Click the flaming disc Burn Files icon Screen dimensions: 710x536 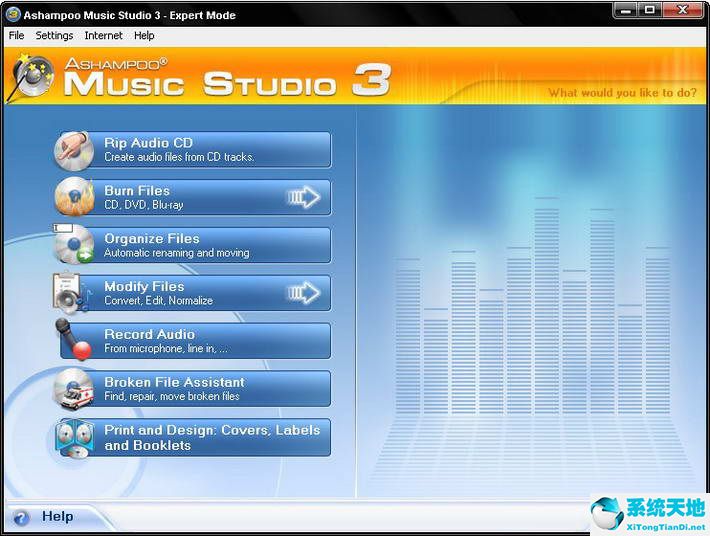pos(74,197)
